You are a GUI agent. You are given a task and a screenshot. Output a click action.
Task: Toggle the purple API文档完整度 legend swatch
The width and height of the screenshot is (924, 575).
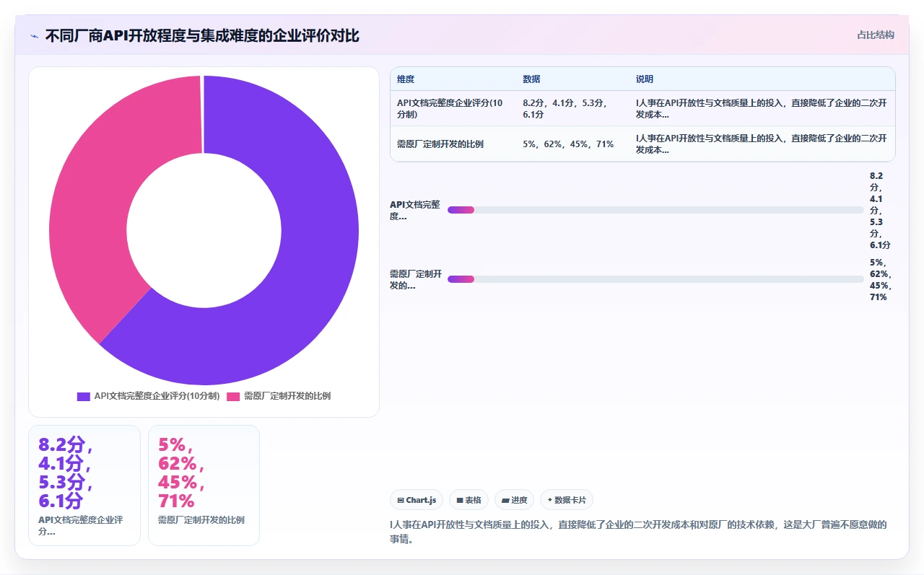tap(84, 396)
